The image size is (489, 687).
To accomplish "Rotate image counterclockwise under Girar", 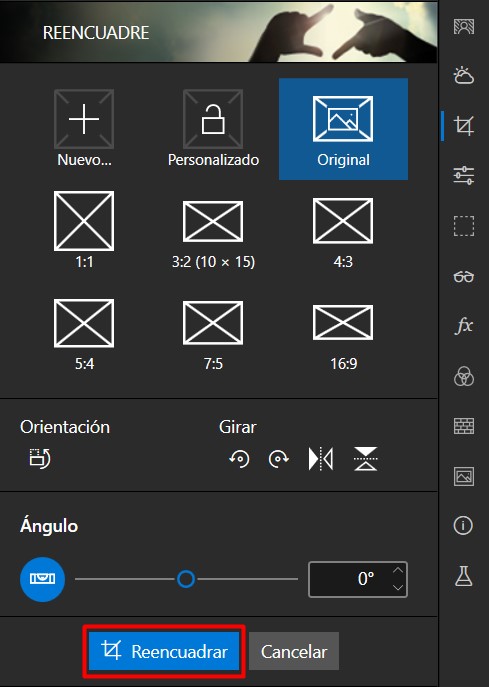I will tap(239, 459).
